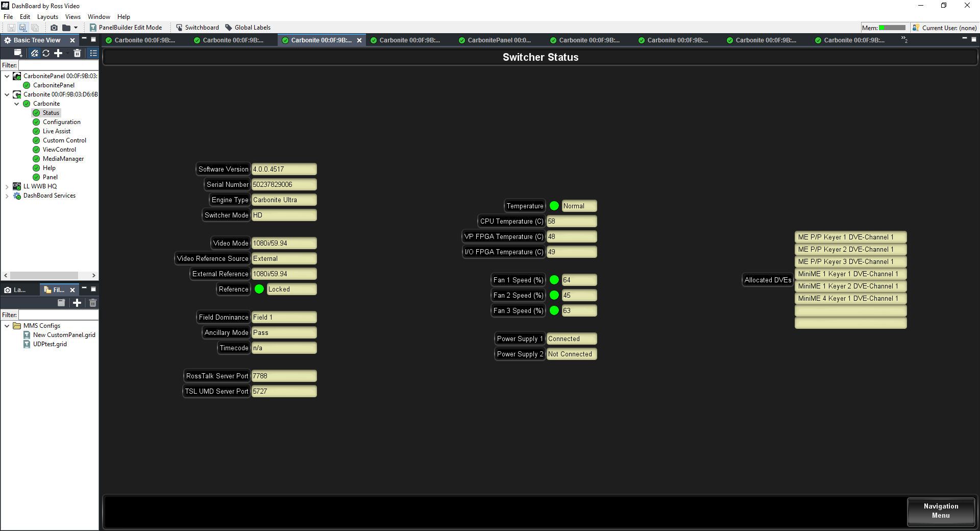Maximize the file navigator panel
This screenshot has height=531, width=980.
(x=93, y=289)
